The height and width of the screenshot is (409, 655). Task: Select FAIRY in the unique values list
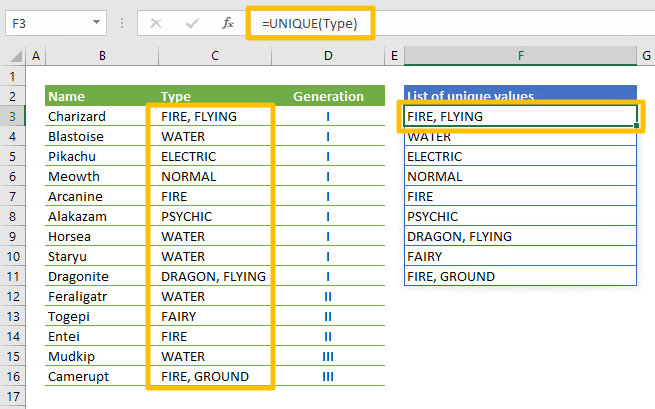pyautogui.click(x=520, y=257)
